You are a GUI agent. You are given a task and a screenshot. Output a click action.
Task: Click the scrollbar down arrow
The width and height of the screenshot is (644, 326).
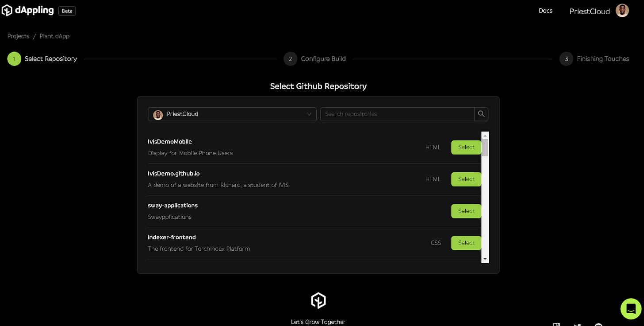[x=485, y=259]
